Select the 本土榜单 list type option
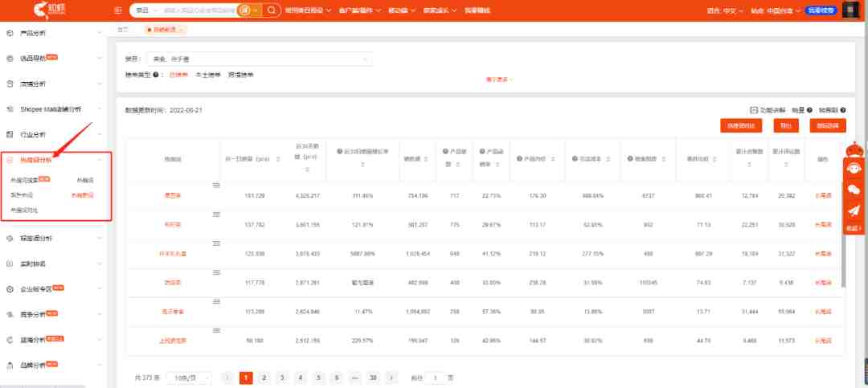The image size is (868, 388). 208,75
